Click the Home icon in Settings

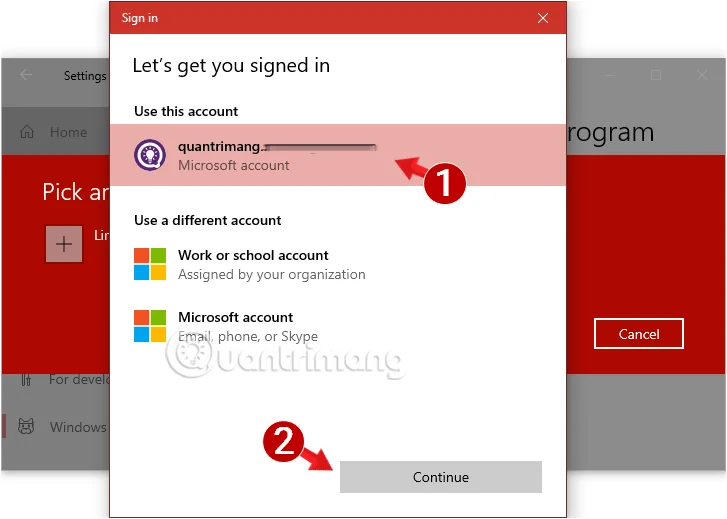pos(27,132)
